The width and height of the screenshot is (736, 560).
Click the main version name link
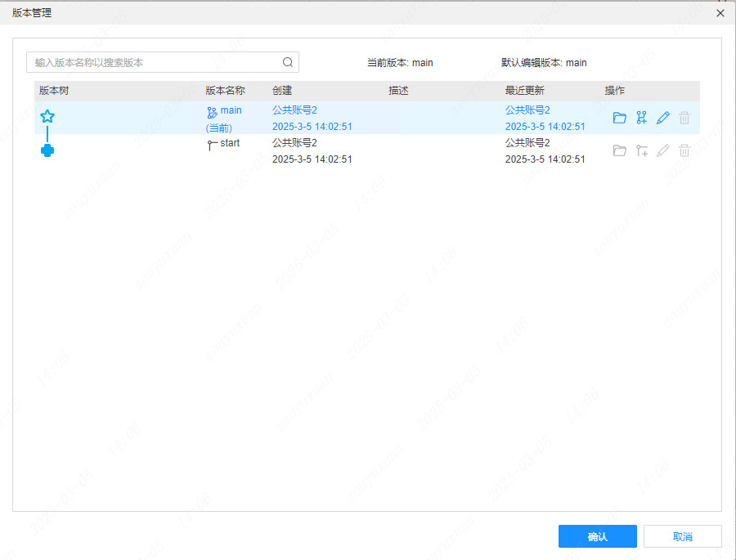(x=230, y=110)
